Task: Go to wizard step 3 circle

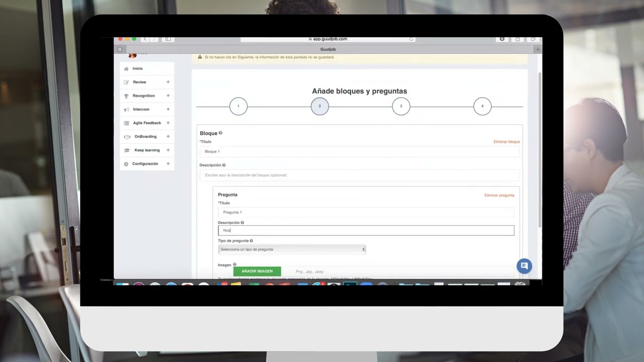Action: 401,106
